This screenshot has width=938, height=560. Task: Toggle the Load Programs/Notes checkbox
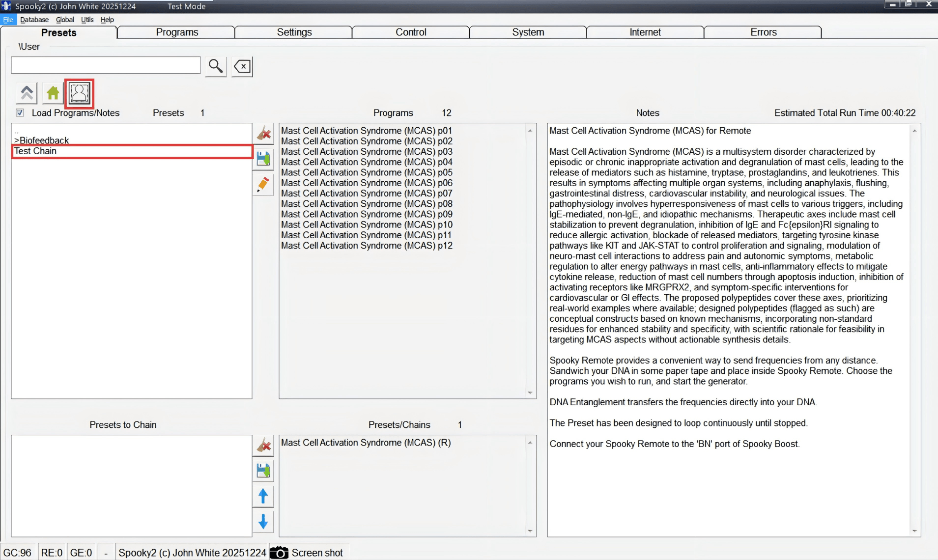tap(20, 113)
